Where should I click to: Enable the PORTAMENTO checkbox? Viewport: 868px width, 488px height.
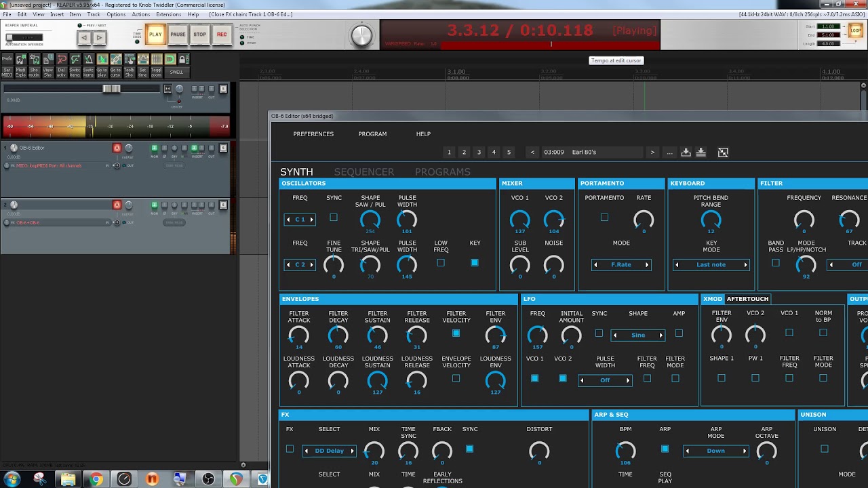pos(604,218)
